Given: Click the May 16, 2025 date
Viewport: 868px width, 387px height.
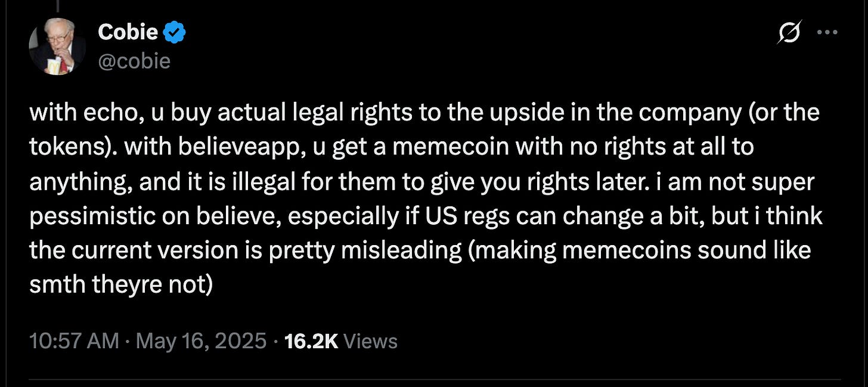Looking at the screenshot, I should (201, 341).
